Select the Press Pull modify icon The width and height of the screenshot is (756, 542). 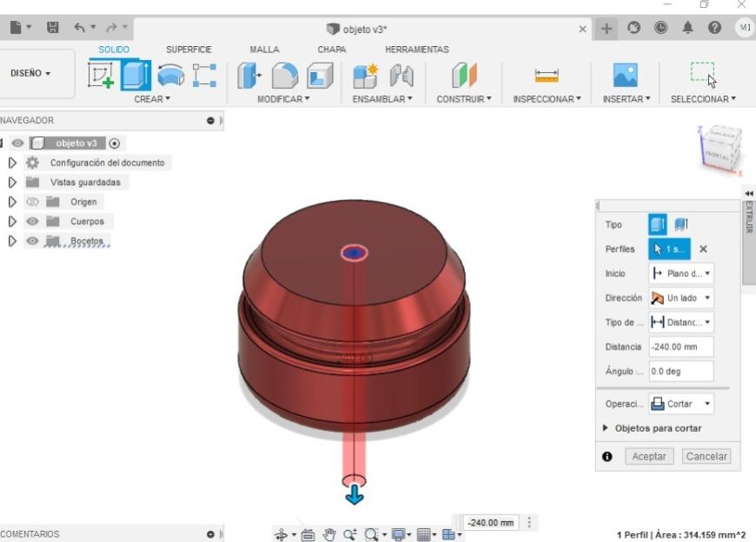click(x=249, y=76)
